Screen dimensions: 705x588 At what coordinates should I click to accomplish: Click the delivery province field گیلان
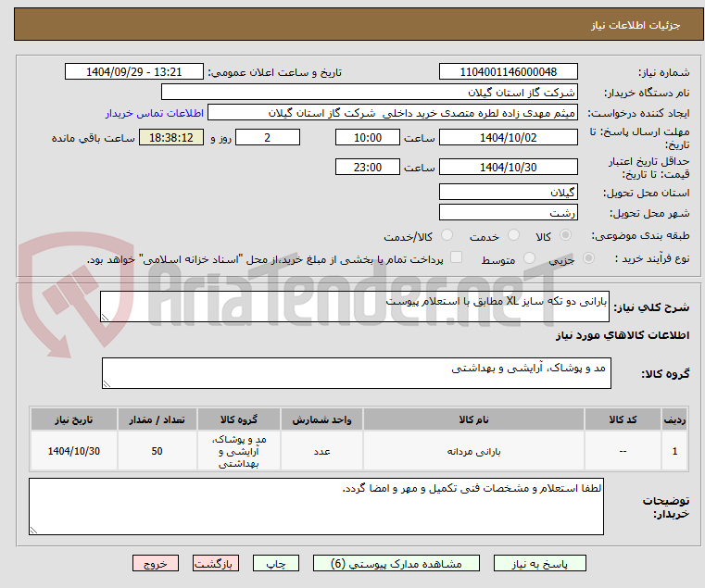click(x=508, y=193)
